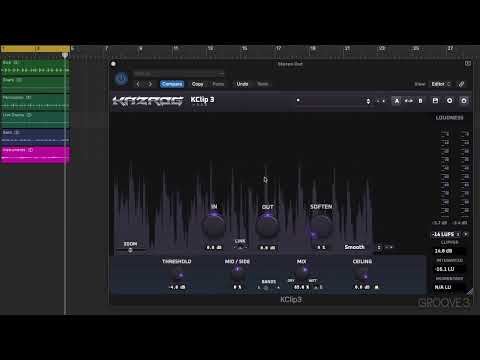Viewport: 480px width, 360px height.
Task: Click the OUT gain knob
Action: tap(267, 225)
